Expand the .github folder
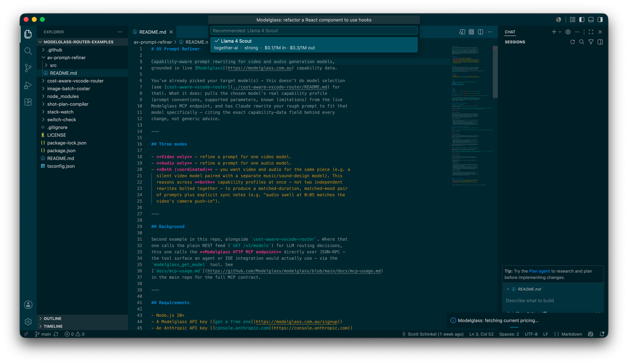This screenshot has width=628, height=364. coord(82,50)
